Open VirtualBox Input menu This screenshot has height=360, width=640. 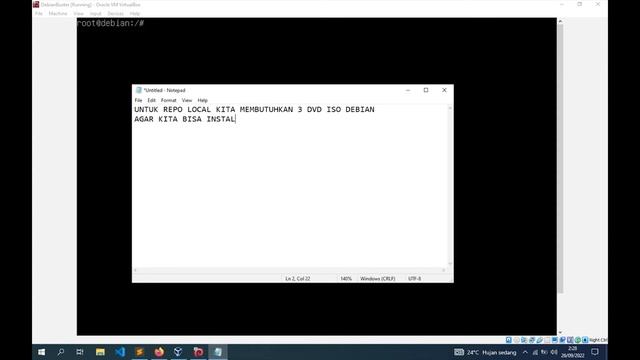(x=96, y=13)
